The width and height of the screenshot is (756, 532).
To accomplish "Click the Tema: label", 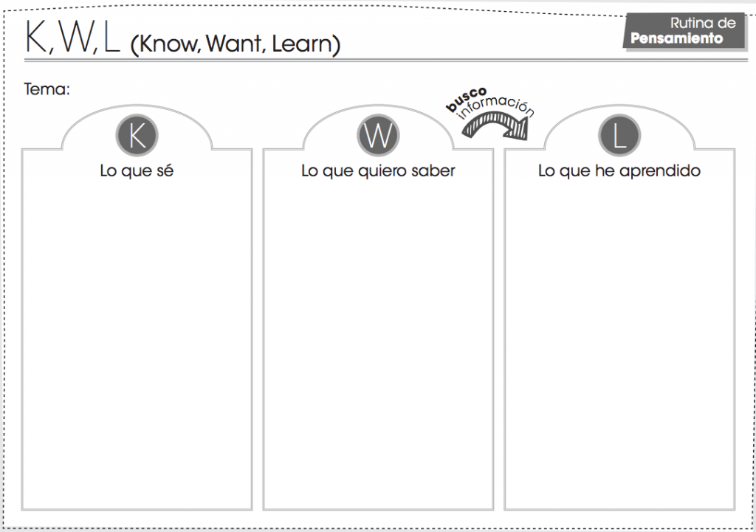I will click(47, 89).
